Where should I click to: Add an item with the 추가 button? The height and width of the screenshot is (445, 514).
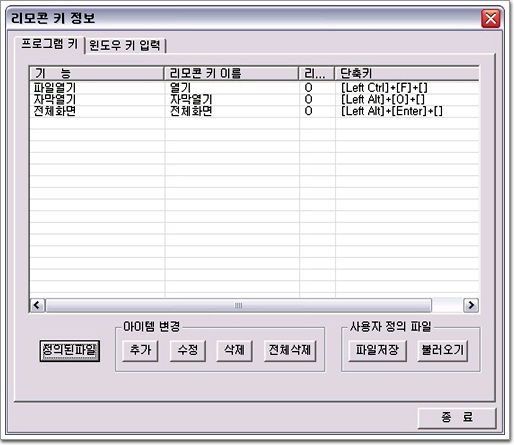pyautogui.click(x=140, y=350)
